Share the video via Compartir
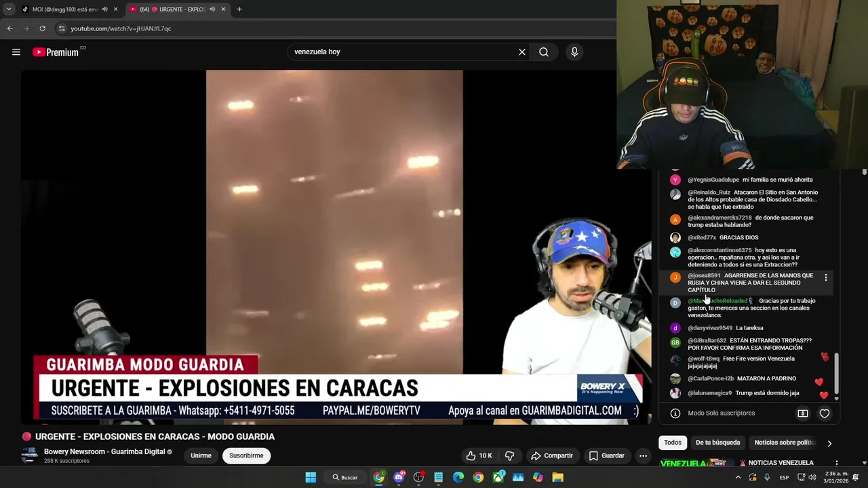Image resolution: width=868 pixels, height=488 pixels. pos(552,455)
